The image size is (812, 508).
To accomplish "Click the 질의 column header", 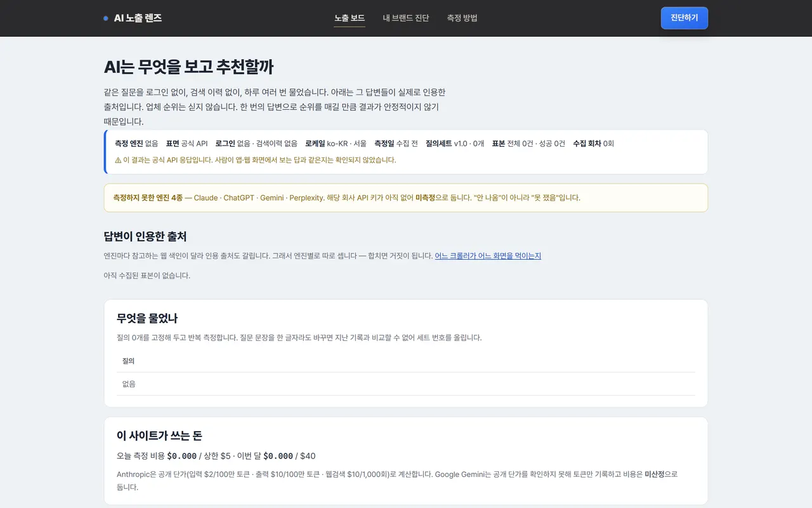I will tap(128, 361).
